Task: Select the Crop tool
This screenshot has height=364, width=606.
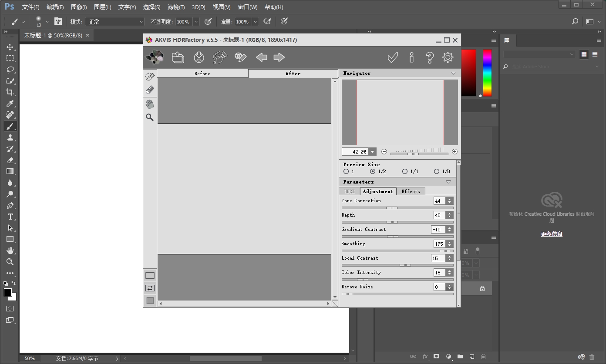Action: coord(10,92)
